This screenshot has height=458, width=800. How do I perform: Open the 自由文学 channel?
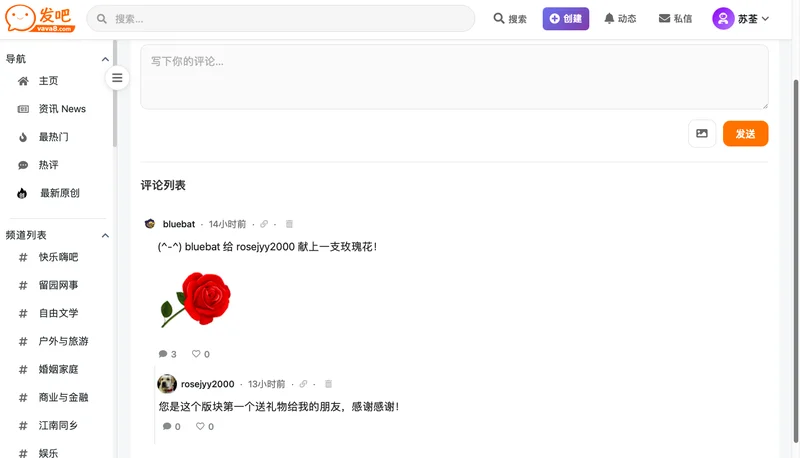(x=58, y=313)
